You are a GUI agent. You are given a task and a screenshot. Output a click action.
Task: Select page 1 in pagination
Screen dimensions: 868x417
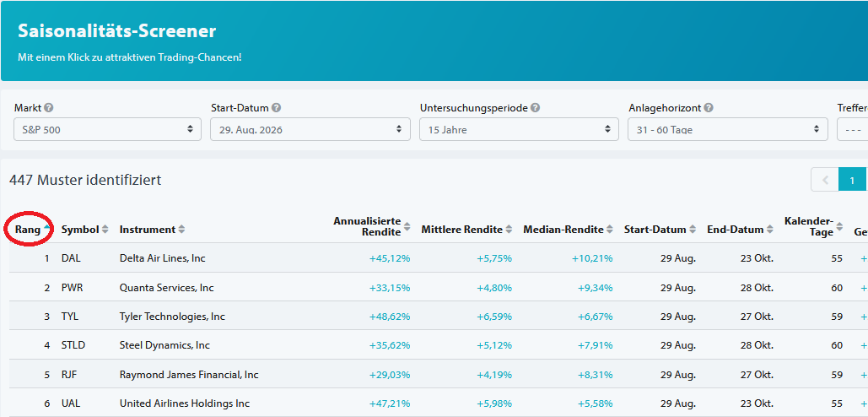[853, 180]
